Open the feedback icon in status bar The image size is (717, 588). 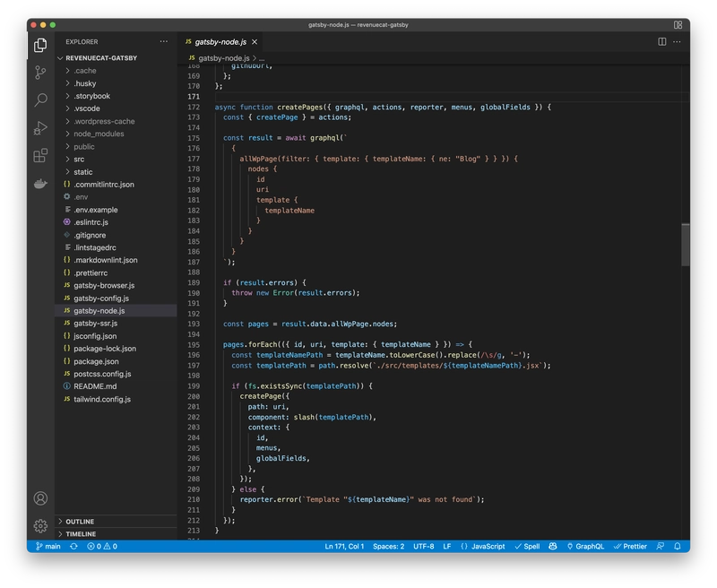point(661,547)
